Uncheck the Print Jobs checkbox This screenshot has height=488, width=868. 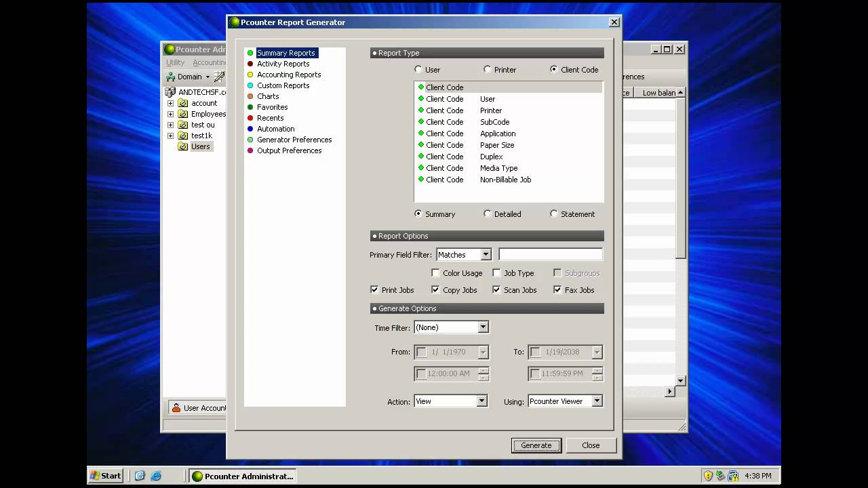(x=374, y=289)
